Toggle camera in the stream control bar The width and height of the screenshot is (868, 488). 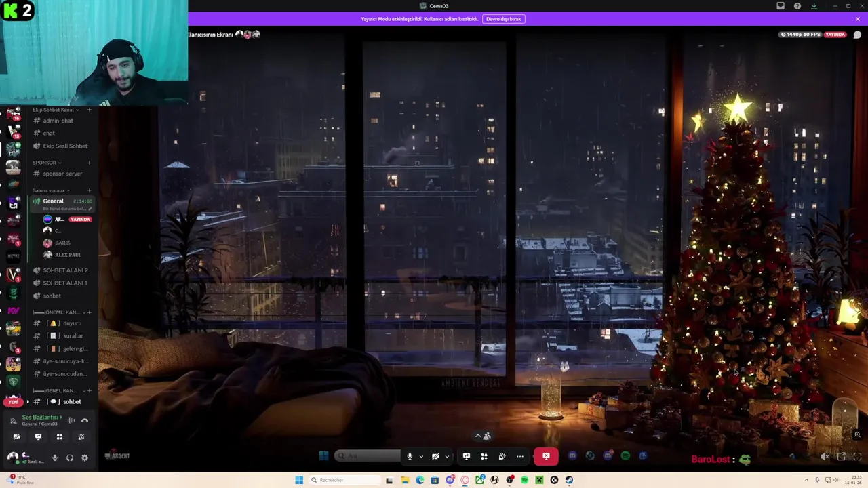pyautogui.click(x=435, y=457)
